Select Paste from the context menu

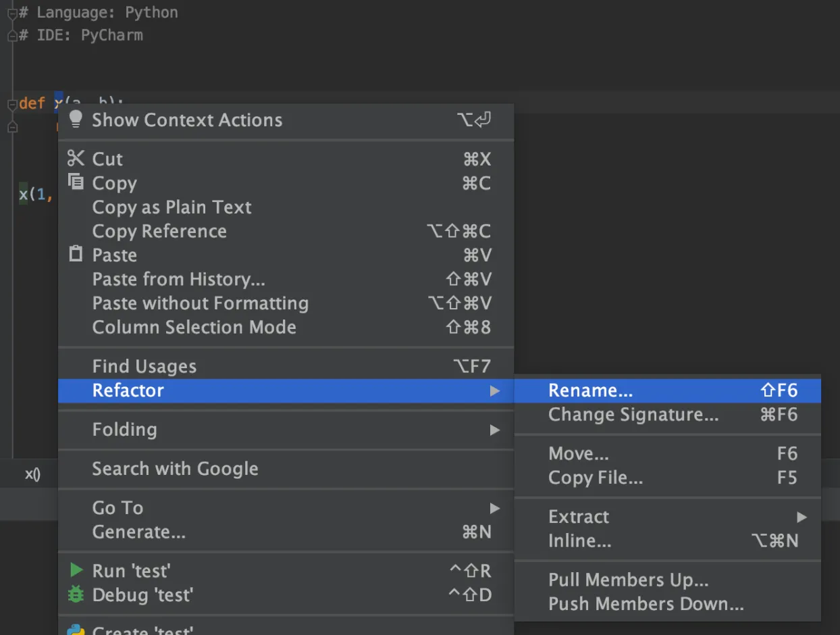(286, 255)
